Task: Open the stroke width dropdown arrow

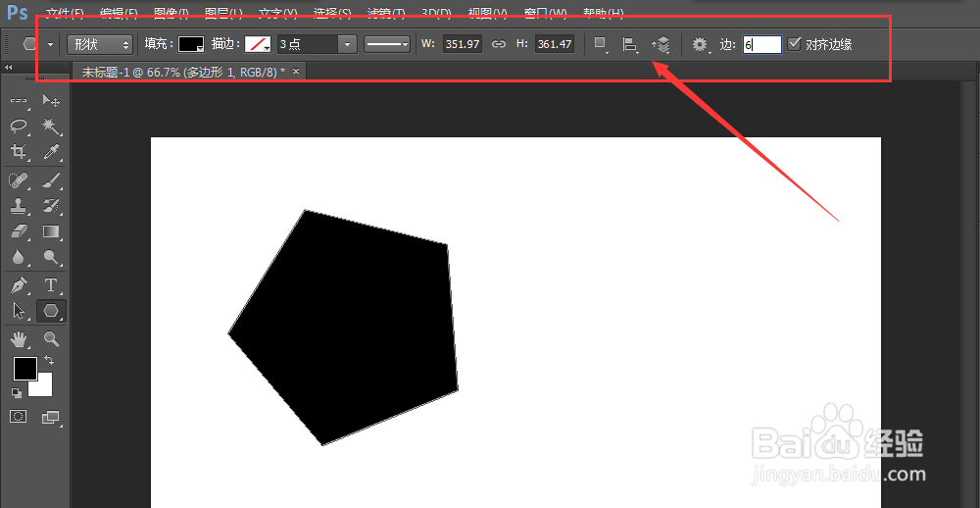Action: pyautogui.click(x=347, y=44)
